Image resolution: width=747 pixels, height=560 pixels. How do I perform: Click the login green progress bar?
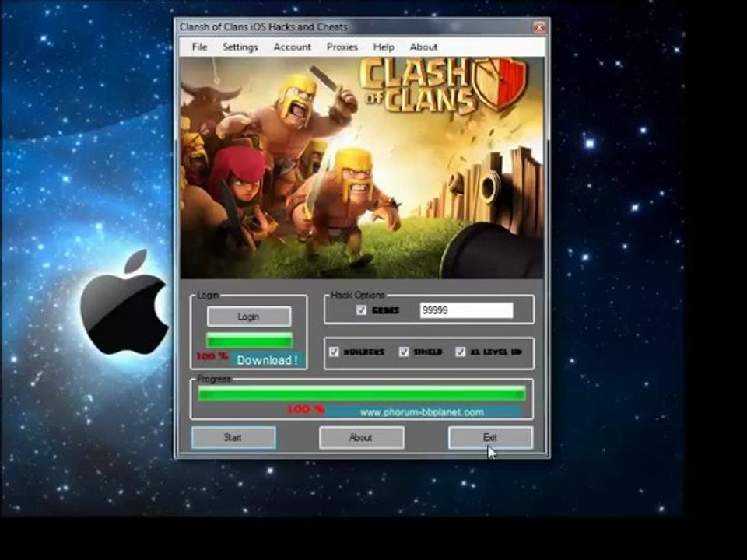tap(249, 341)
